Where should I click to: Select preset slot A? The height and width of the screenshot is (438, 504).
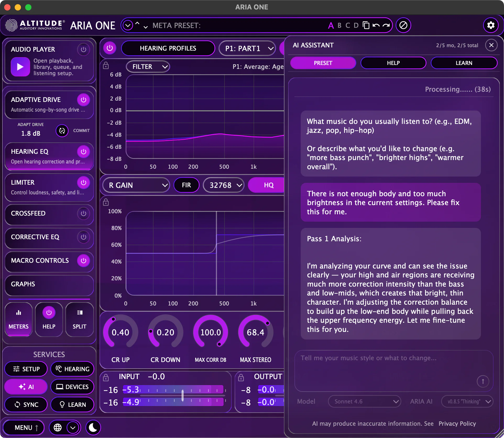click(331, 25)
